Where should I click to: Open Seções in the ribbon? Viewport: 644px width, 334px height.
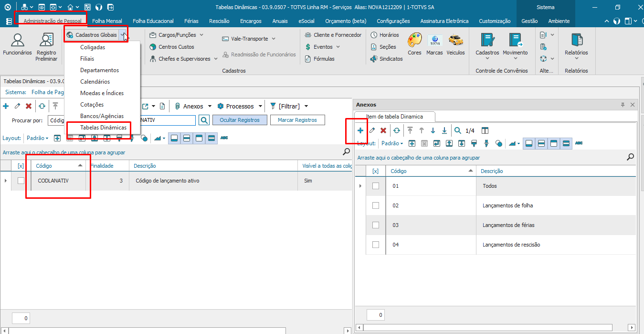point(383,47)
